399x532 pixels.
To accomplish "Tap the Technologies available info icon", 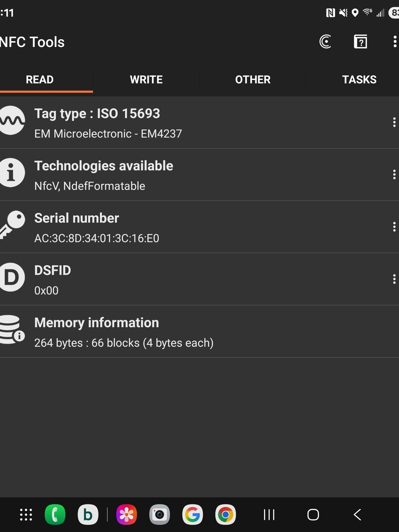I will click(x=12, y=173).
